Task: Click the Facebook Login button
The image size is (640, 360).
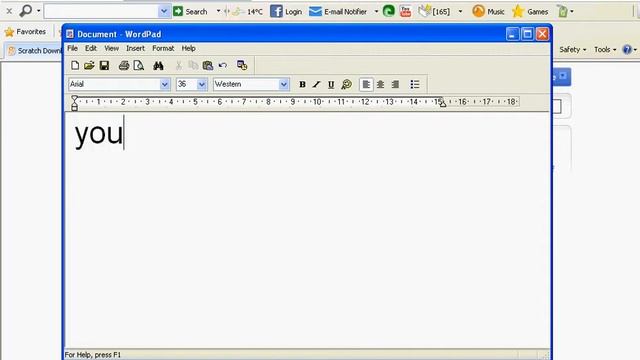Action: point(286,11)
